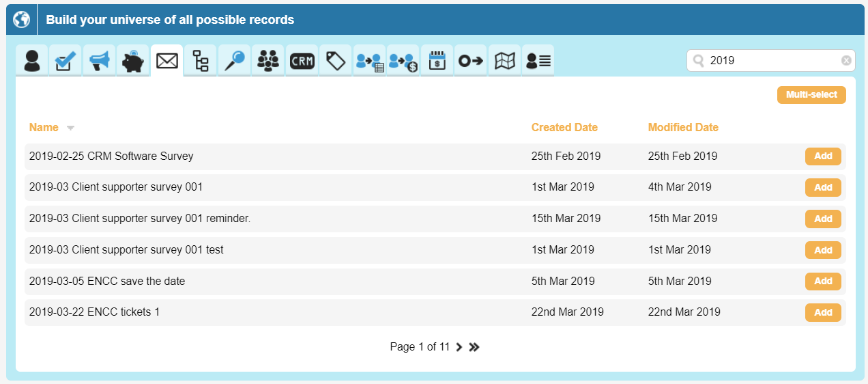Click the globe icon in header
This screenshot has width=868, height=384.
(x=22, y=20)
